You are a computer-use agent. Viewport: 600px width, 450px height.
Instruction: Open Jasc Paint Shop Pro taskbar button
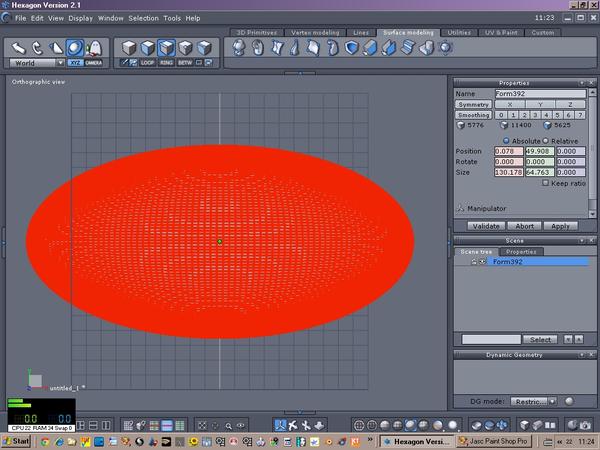(x=494, y=441)
